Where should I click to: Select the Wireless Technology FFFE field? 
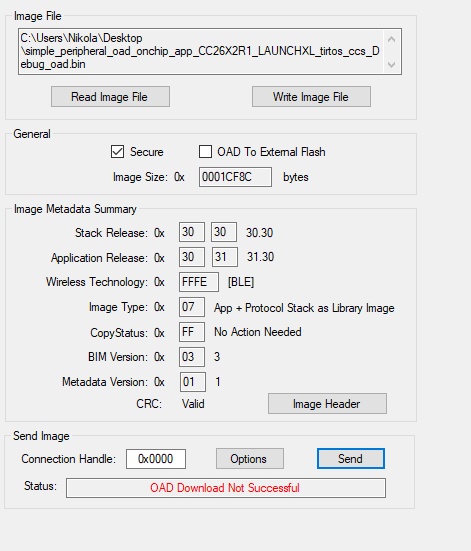[199, 282]
